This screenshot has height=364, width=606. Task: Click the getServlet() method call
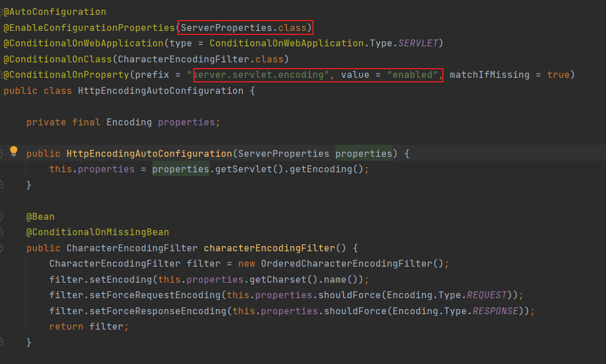[249, 169]
